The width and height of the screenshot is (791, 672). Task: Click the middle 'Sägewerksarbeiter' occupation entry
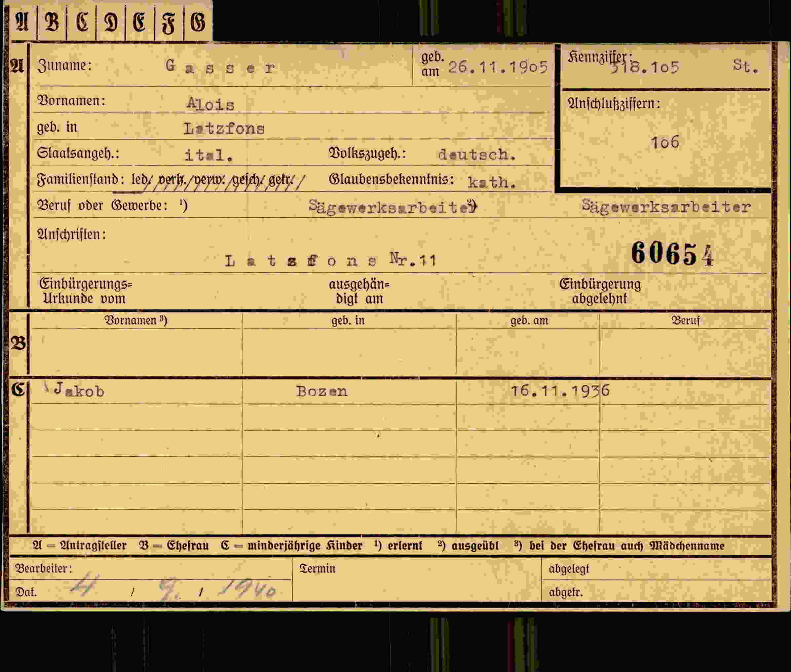[392, 207]
